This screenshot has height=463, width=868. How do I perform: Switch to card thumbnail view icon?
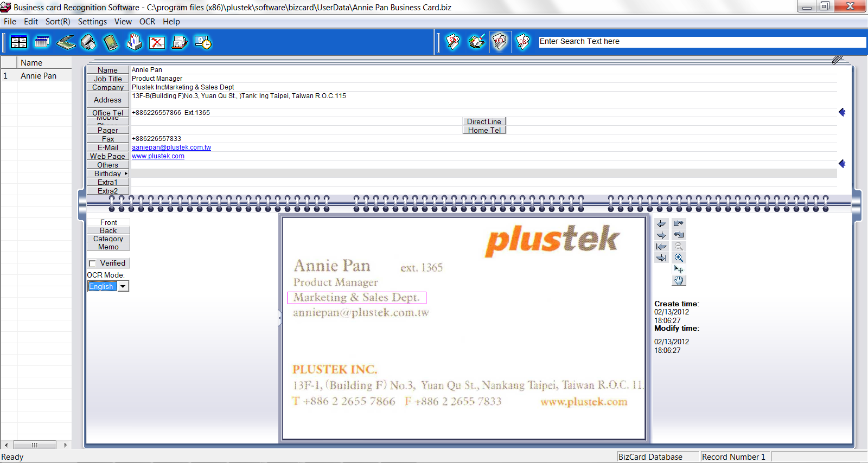point(19,42)
